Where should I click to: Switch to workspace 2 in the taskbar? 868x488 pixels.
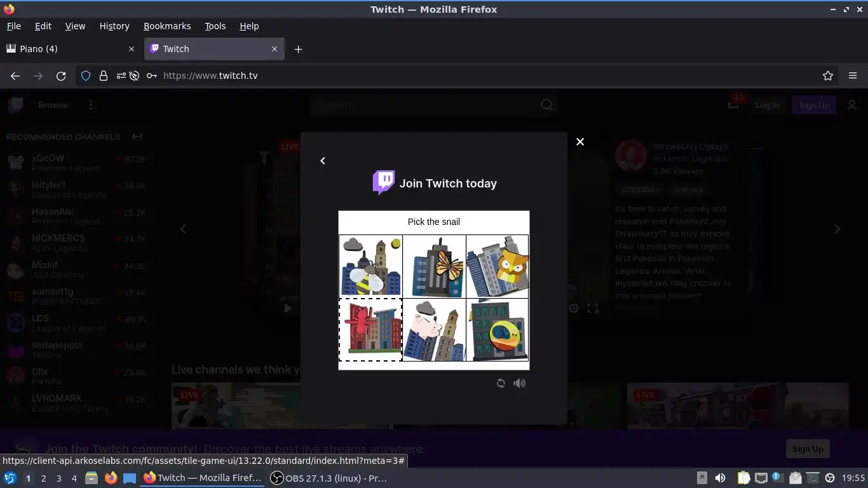43,478
